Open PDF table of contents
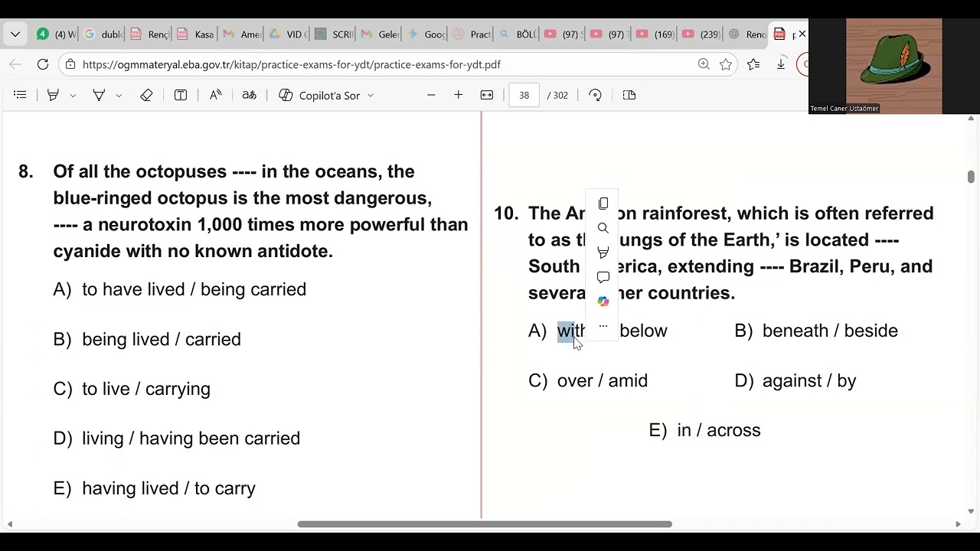The height and width of the screenshot is (551, 980). [x=21, y=95]
